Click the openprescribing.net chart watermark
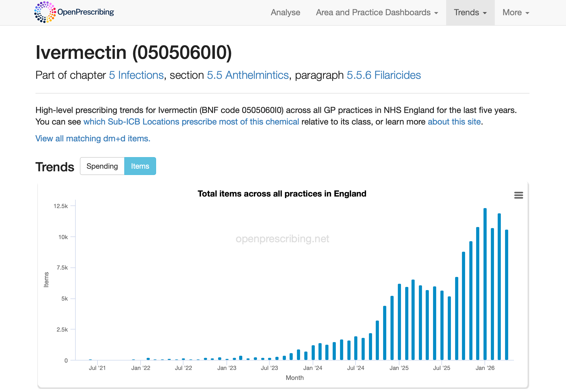This screenshot has height=392, width=566. [282, 239]
